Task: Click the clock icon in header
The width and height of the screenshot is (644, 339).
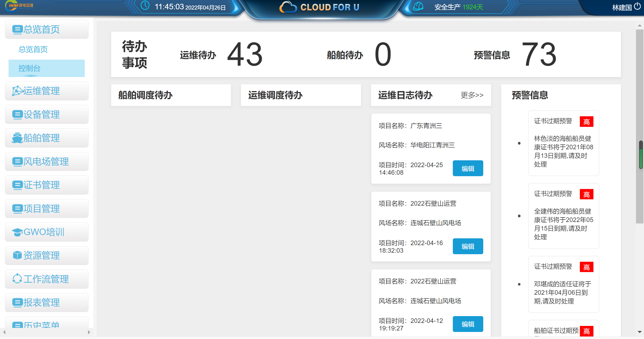Action: [145, 6]
